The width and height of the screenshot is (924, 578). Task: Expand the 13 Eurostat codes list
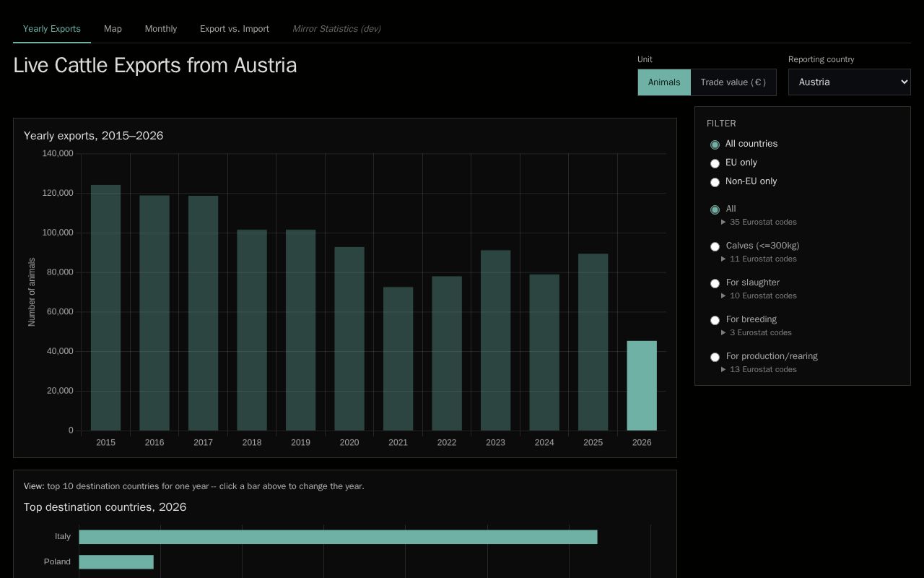tap(759, 369)
